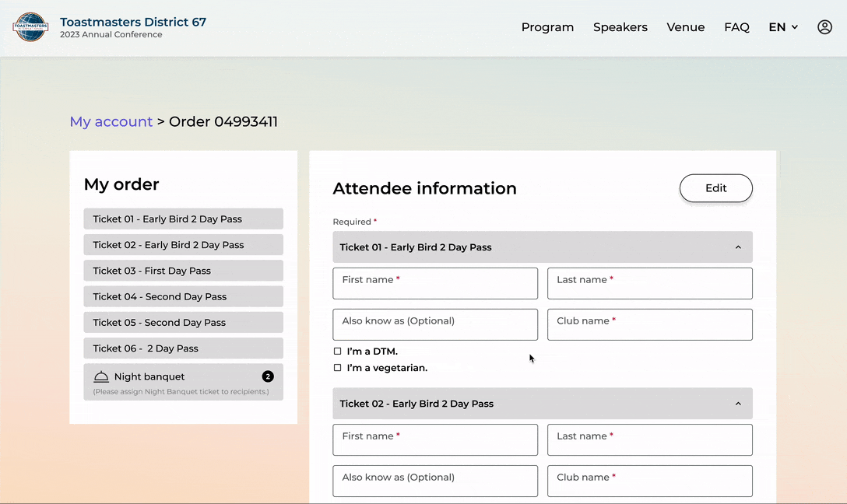Go to the Speakers page
Screen dimensions: 847x504
(620, 27)
